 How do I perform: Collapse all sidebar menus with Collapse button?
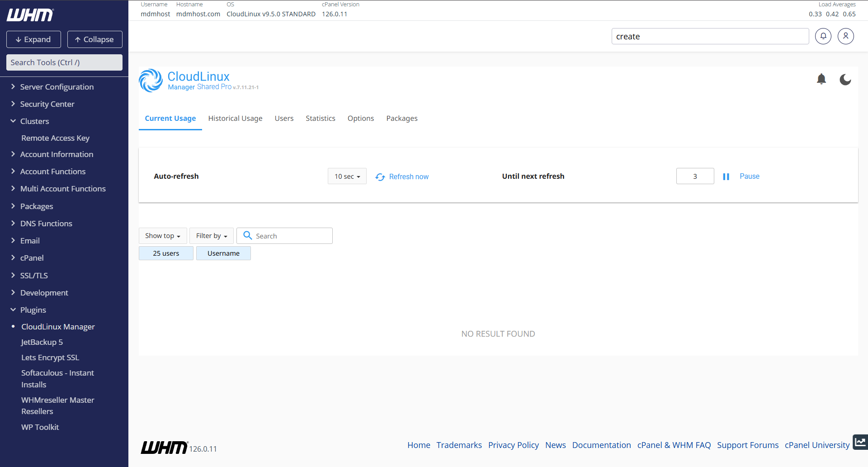pyautogui.click(x=95, y=39)
